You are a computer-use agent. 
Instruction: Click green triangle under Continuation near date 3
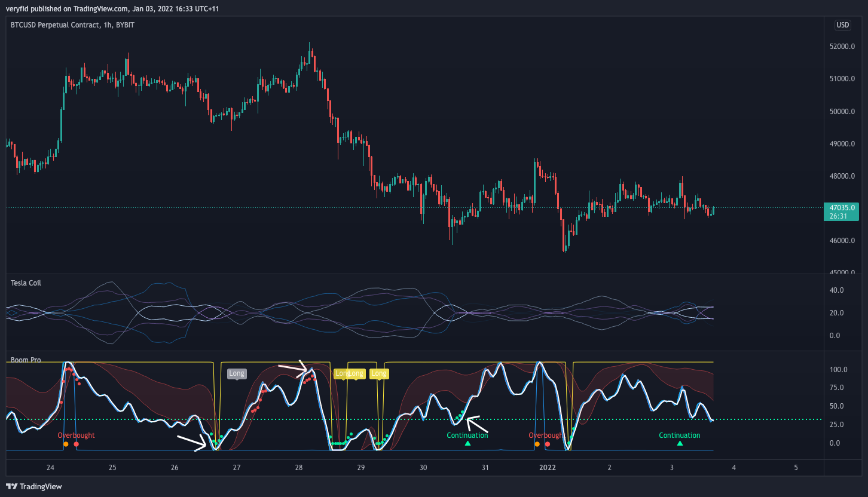680,443
